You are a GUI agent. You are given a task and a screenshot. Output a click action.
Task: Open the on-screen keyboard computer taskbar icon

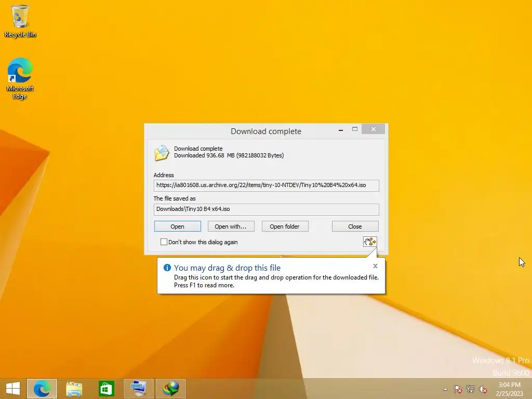coord(138,389)
